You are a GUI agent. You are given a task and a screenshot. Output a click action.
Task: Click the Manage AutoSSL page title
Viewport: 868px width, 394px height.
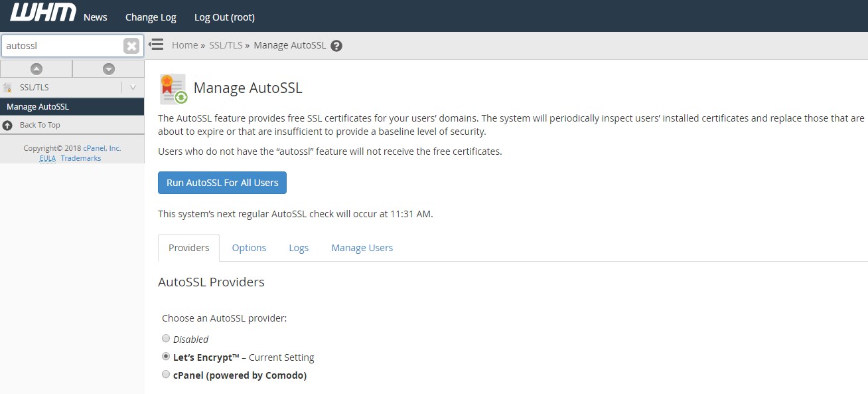point(248,88)
